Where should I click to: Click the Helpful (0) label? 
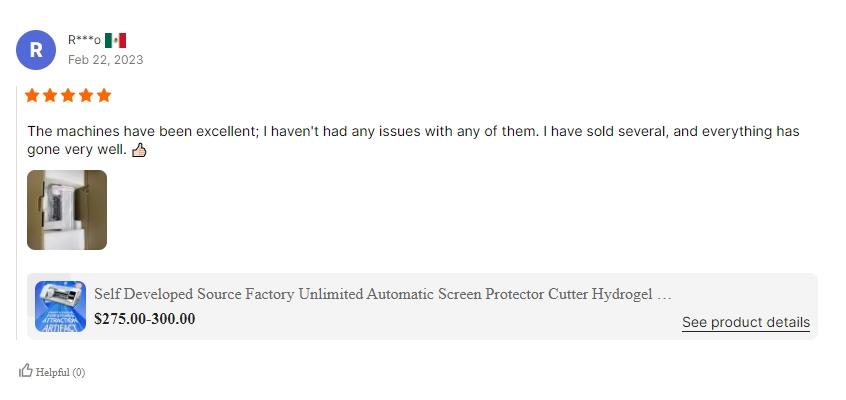(x=60, y=372)
